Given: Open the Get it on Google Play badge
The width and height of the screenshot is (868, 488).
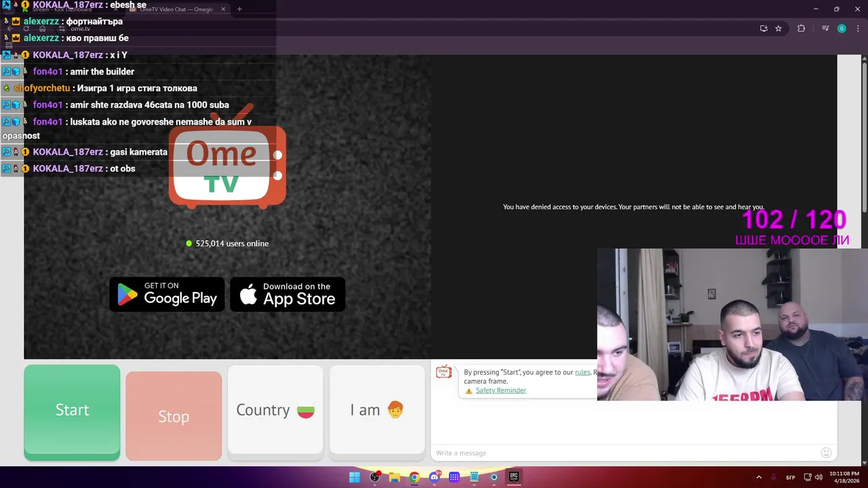Looking at the screenshot, I should pyautogui.click(x=167, y=294).
